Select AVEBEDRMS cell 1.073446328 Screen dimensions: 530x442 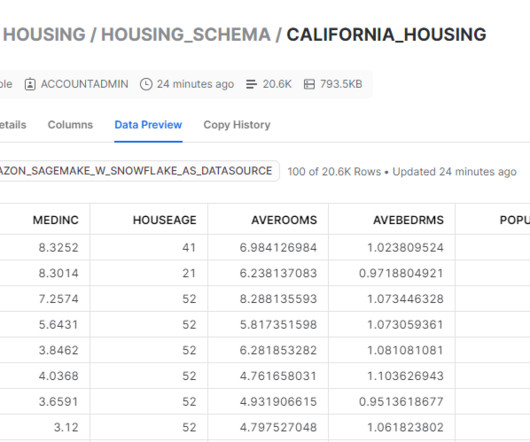392,299
